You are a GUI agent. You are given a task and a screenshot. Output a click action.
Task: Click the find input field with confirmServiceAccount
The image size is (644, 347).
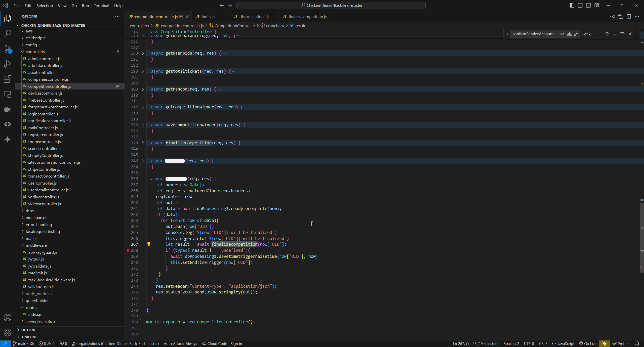pos(533,34)
